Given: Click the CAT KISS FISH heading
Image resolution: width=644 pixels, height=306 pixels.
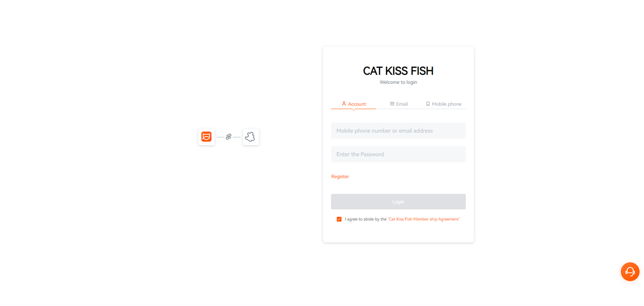Looking at the screenshot, I should 398,71.
